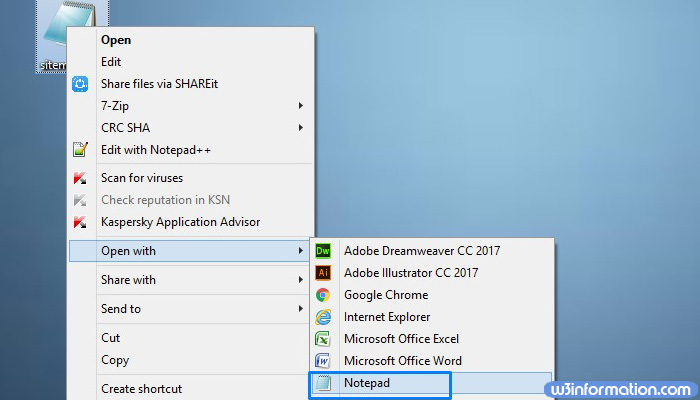Click the Notepad++ icon beside Edit with Notepad++
This screenshot has height=400, width=700.
[x=80, y=150]
